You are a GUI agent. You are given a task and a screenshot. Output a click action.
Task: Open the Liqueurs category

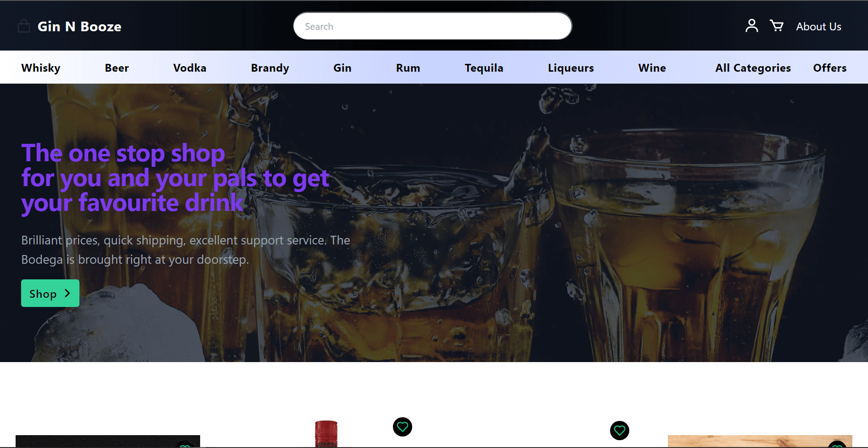571,68
